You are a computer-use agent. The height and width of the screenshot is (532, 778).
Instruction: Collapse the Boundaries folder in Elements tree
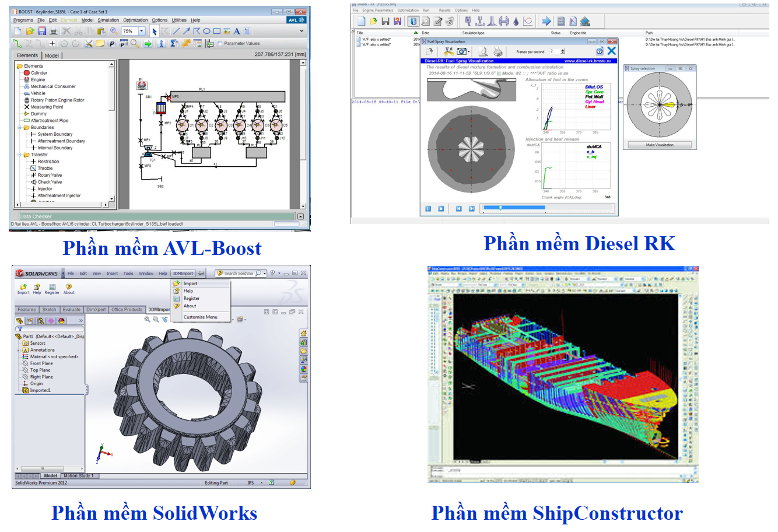click(20, 127)
